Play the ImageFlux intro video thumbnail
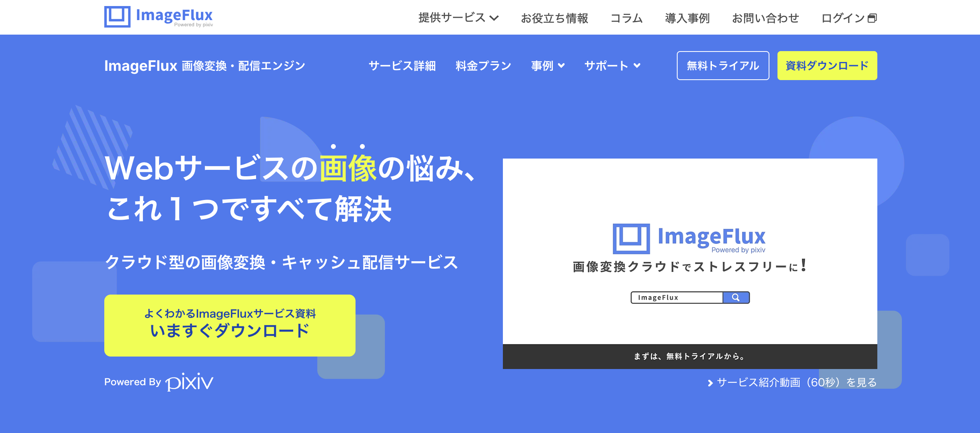This screenshot has height=433, width=980. click(690, 264)
